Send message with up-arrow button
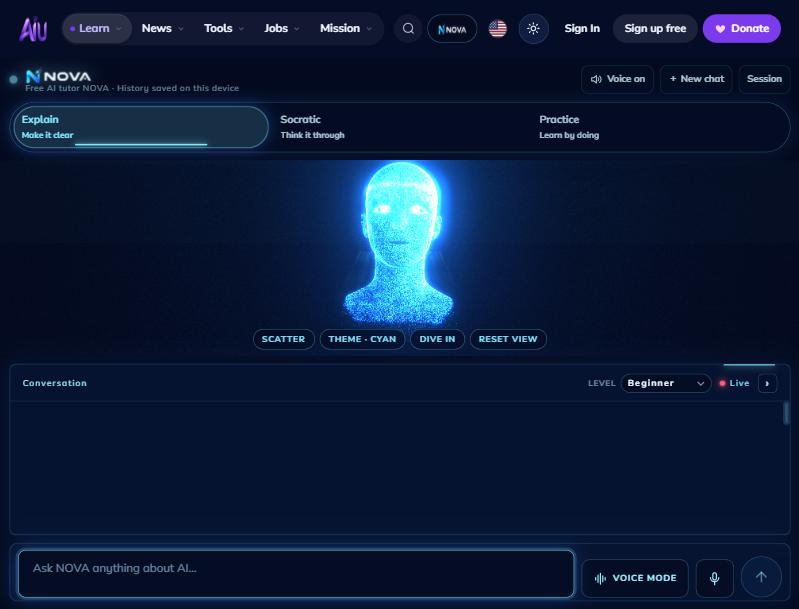Viewport: 799px width, 609px height. click(x=761, y=577)
